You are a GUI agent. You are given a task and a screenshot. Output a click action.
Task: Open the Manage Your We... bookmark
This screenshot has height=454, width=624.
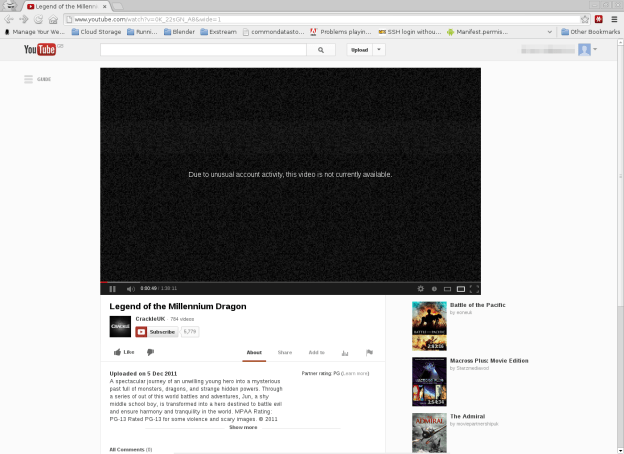coord(35,32)
